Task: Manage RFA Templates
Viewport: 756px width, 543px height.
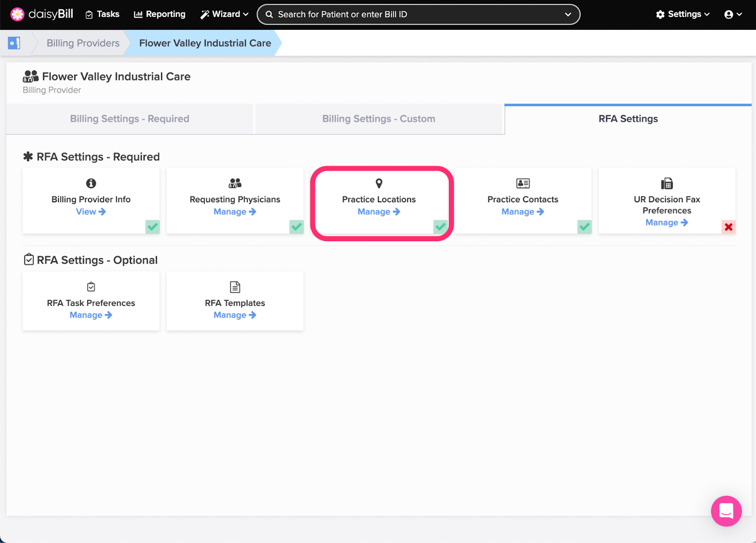Action: (x=235, y=315)
